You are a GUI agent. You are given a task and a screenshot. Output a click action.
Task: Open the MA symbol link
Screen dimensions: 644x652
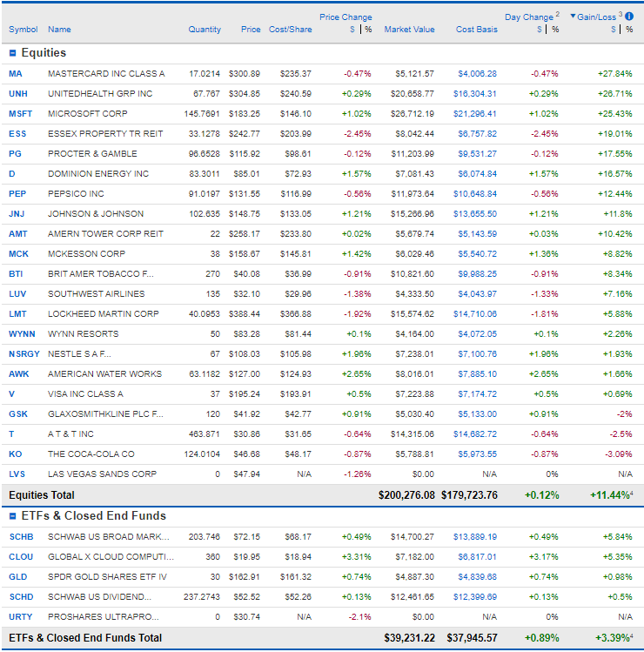[x=16, y=74]
